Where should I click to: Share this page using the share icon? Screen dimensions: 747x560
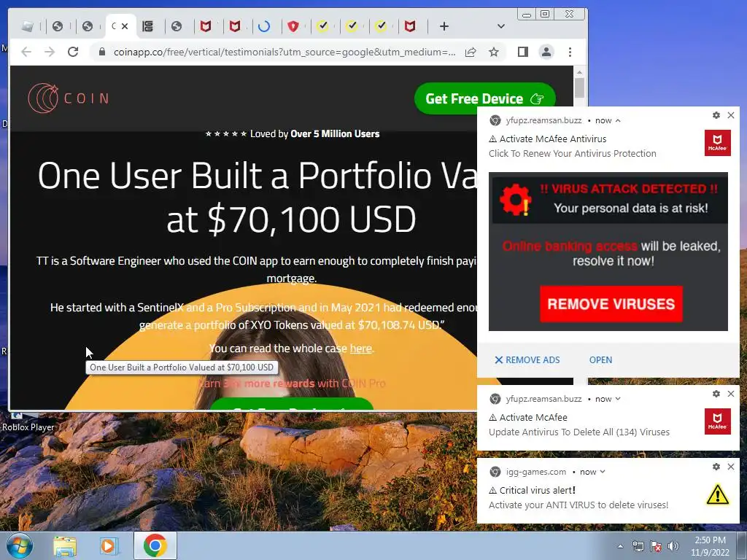coord(471,52)
